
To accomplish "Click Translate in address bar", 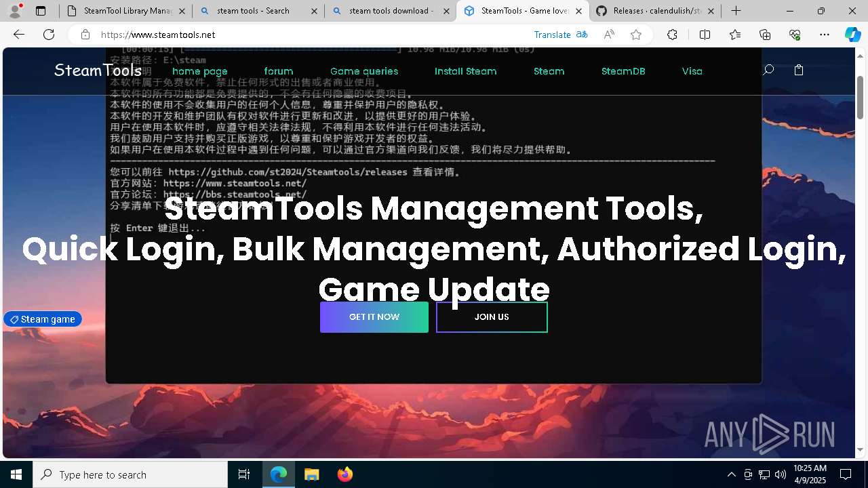I will (x=552, y=35).
